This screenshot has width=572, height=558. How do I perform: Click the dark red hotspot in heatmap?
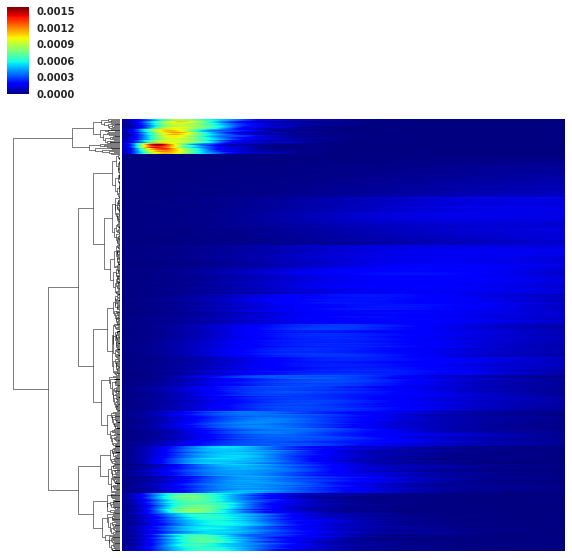click(158, 147)
